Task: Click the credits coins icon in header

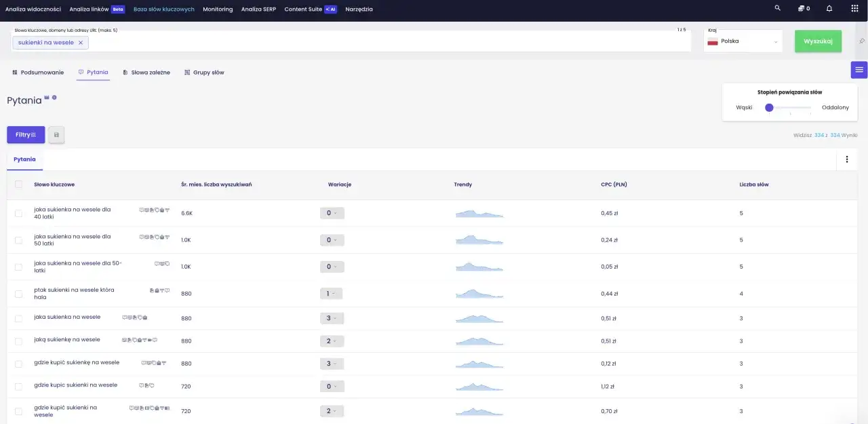Action: click(802, 9)
